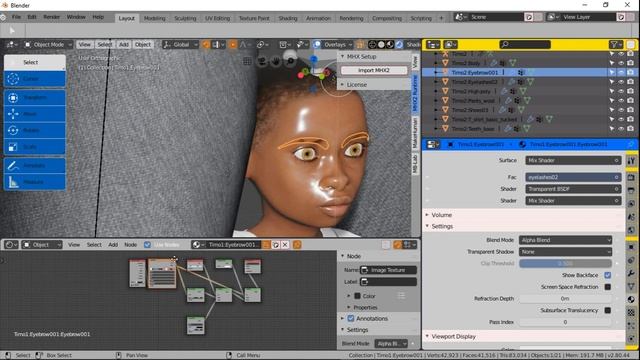Collapse the Settings panel in properties
Screen dimensions: 640x360
point(442,226)
